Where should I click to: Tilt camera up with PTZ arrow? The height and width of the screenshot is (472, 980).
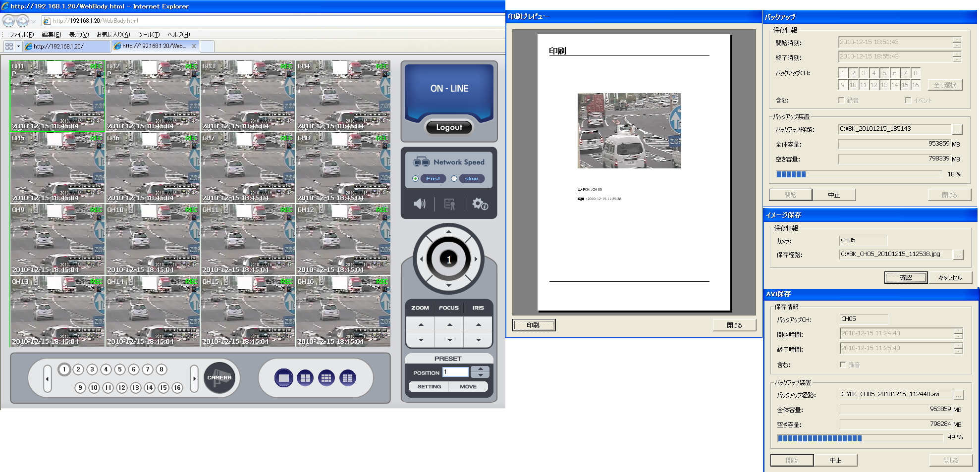tap(449, 231)
